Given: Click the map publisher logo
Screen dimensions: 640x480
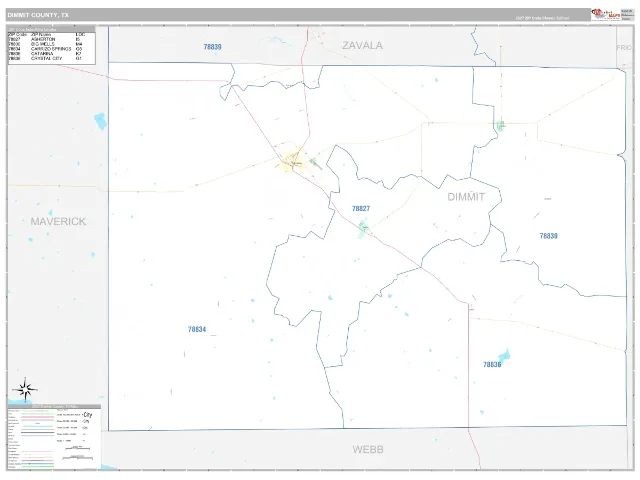Looking at the screenshot, I should [x=606, y=15].
